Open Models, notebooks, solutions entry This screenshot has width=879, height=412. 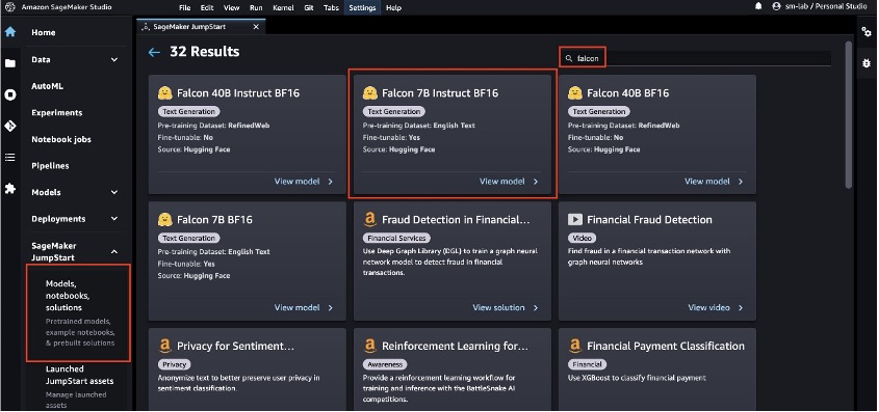pyautogui.click(x=78, y=313)
